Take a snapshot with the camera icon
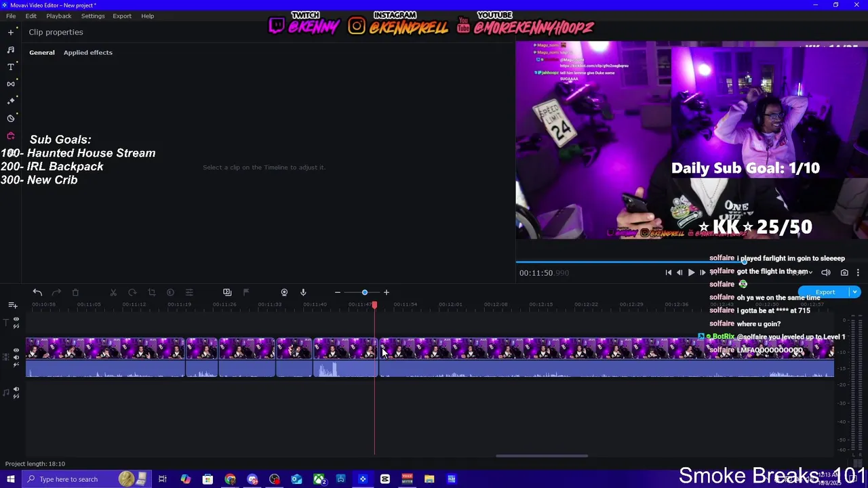868x488 pixels. (844, 272)
